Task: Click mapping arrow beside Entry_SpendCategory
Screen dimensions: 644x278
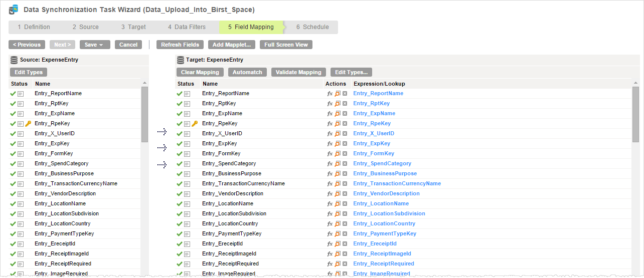Action: tap(162, 164)
